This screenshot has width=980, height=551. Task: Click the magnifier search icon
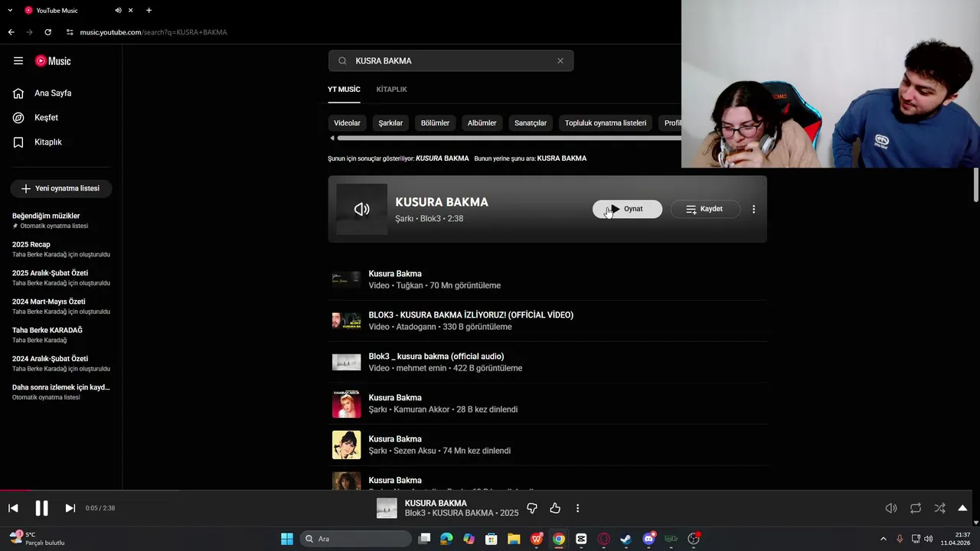click(342, 61)
